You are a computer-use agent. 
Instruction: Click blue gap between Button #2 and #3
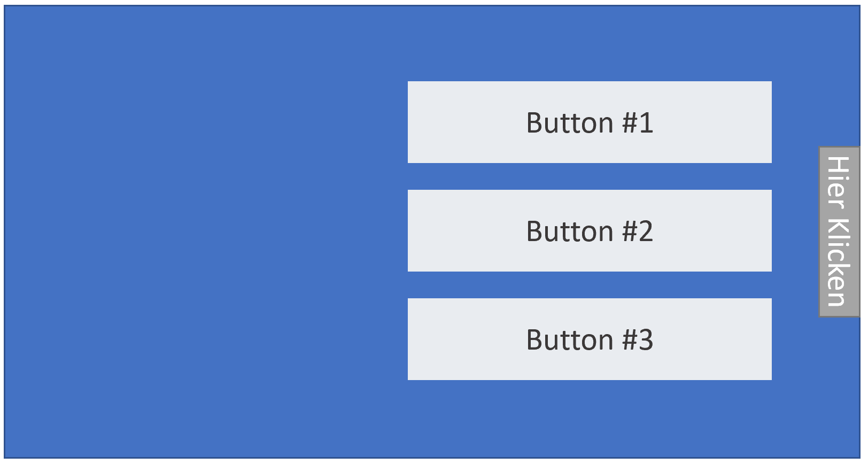[590, 285]
